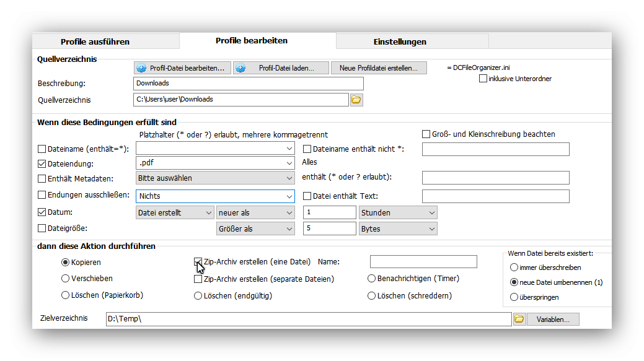Enable the inklusive Unterordner checkbox

(483, 79)
